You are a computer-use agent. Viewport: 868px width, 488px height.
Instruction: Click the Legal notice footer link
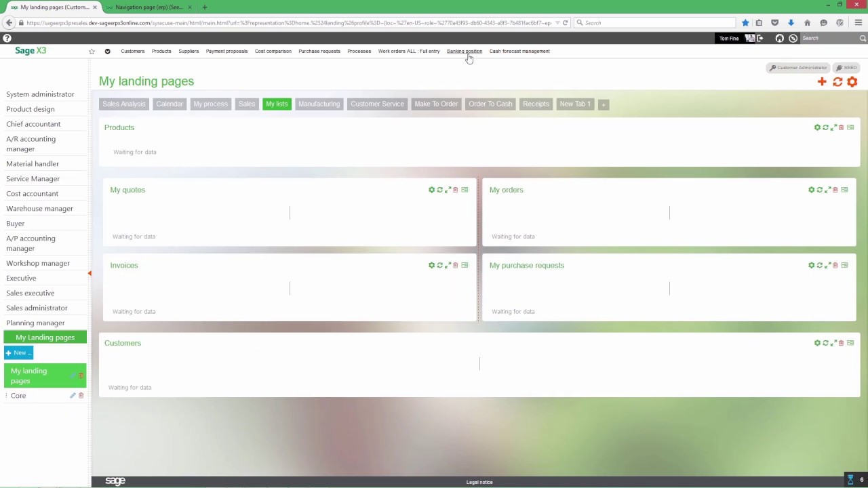coord(479,482)
